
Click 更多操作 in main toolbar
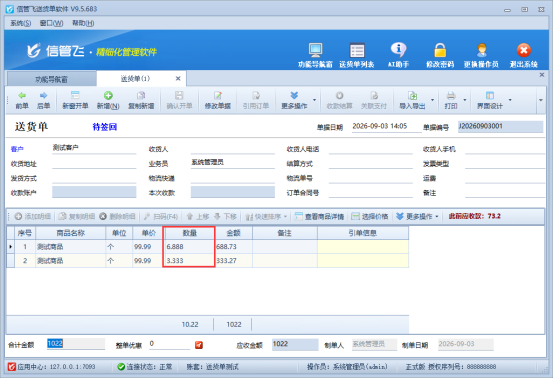point(294,100)
